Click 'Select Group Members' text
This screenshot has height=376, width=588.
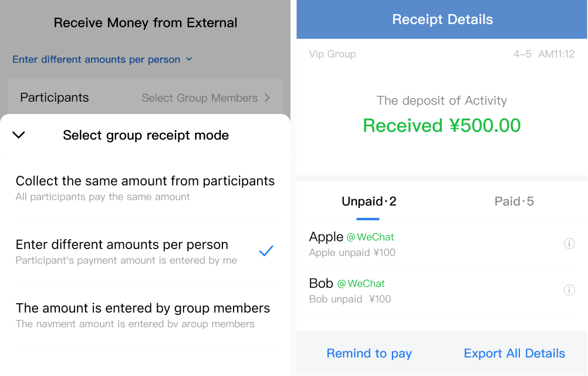tap(200, 98)
